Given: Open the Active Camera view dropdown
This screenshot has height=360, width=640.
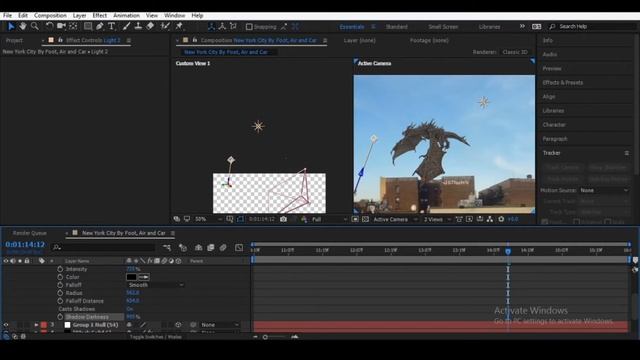Looking at the screenshot, I should (x=396, y=219).
